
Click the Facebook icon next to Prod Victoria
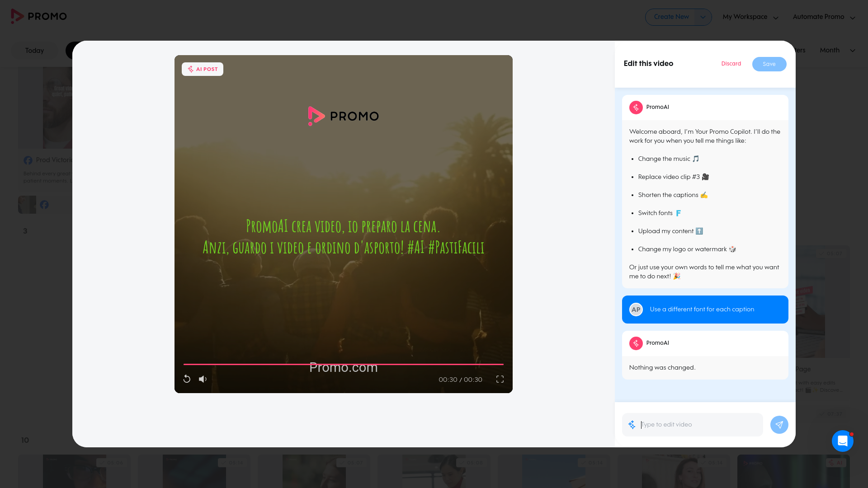pyautogui.click(x=28, y=160)
